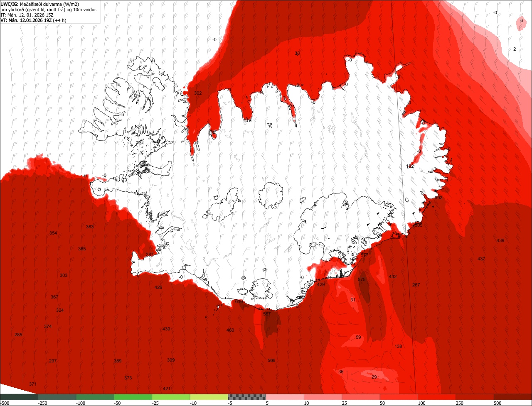Click the value 429 off the south coast
Image resolution: width=532 pixels, height=406 pixels.
click(x=321, y=284)
